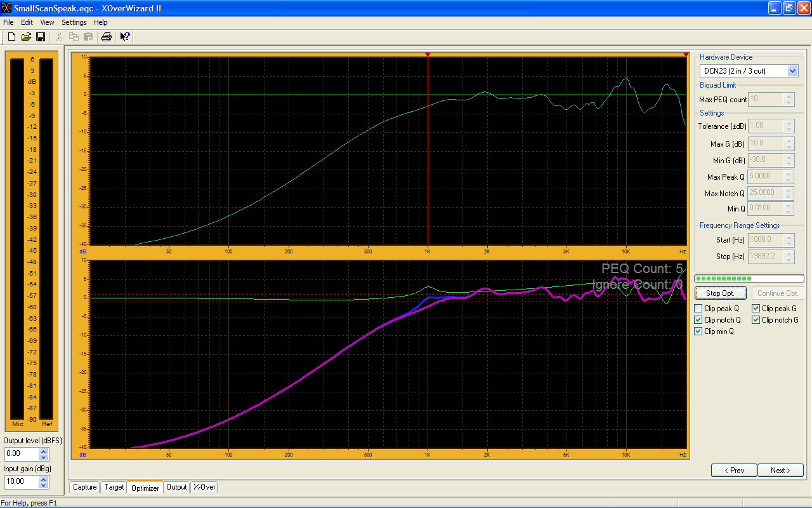Uncheck the Clip peak G checkbox
The image size is (812, 508).
pyautogui.click(x=756, y=309)
